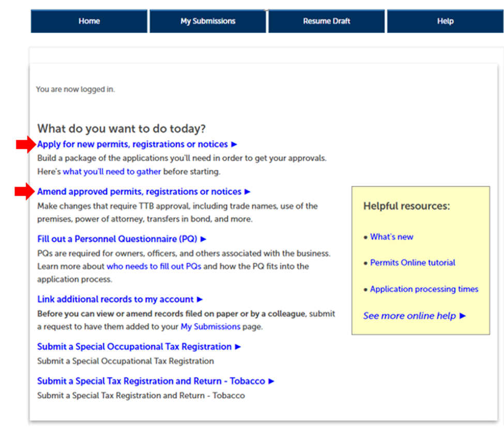Open 'who needs to fill out PQs'

pos(154,267)
